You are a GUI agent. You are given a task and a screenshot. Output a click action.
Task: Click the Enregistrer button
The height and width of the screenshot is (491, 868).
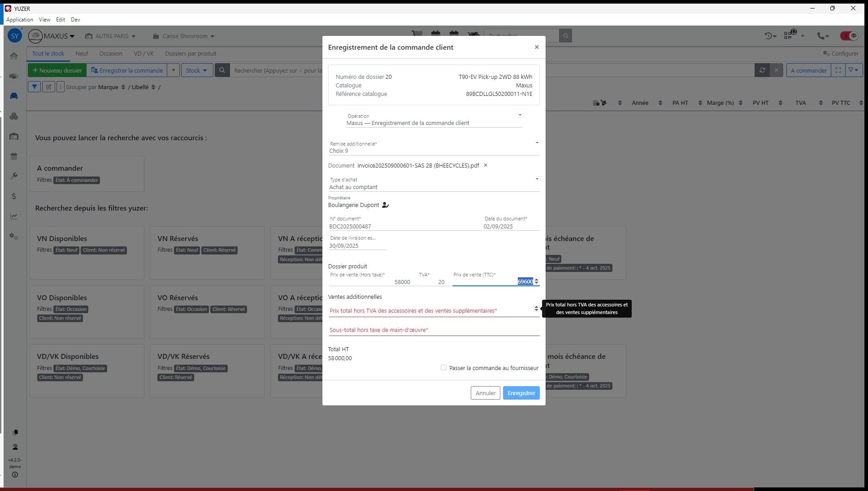(x=521, y=393)
